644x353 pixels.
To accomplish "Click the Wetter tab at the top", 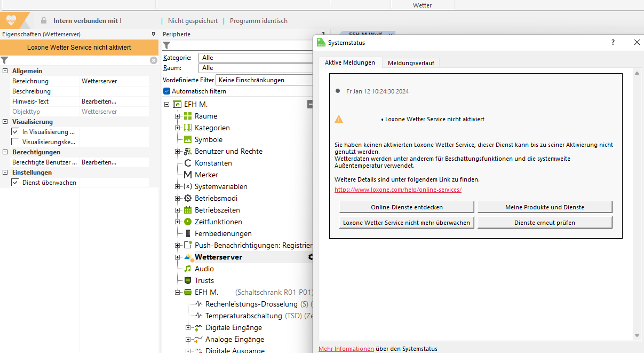I will click(x=423, y=5).
